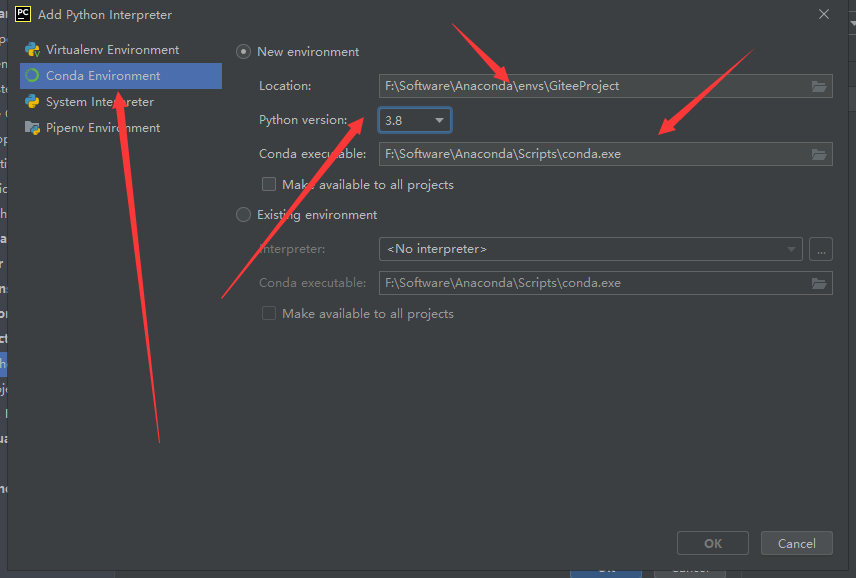Open the interpreter browse ellipsis button
Image resolution: width=856 pixels, height=578 pixels.
pyautogui.click(x=821, y=249)
